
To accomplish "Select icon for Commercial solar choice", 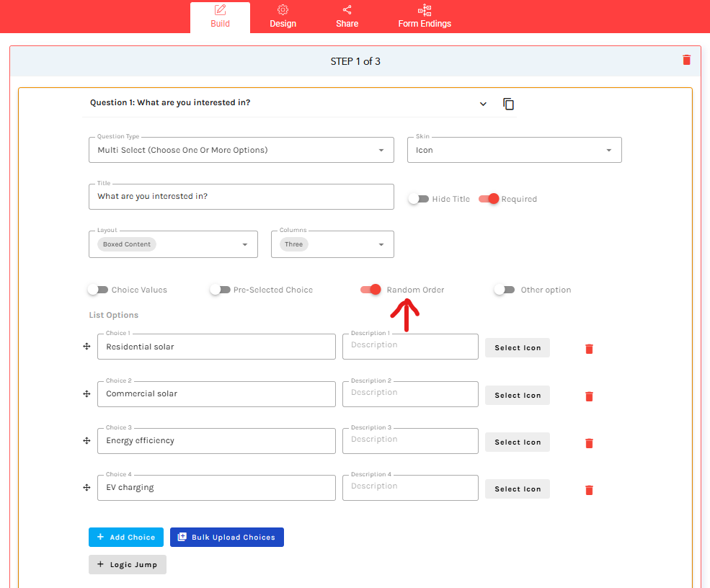I will [x=518, y=395].
